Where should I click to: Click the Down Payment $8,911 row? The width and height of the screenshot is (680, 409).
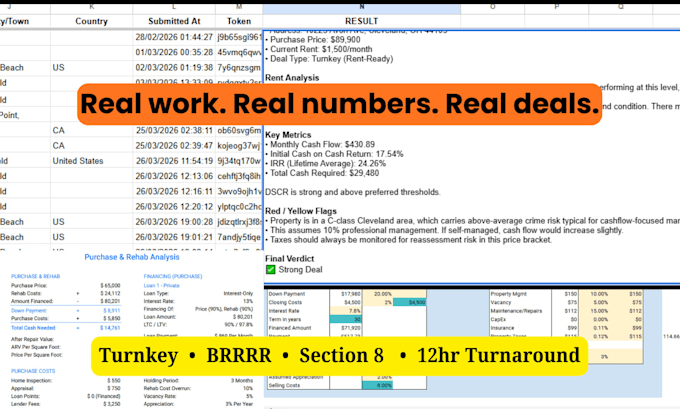click(65, 311)
